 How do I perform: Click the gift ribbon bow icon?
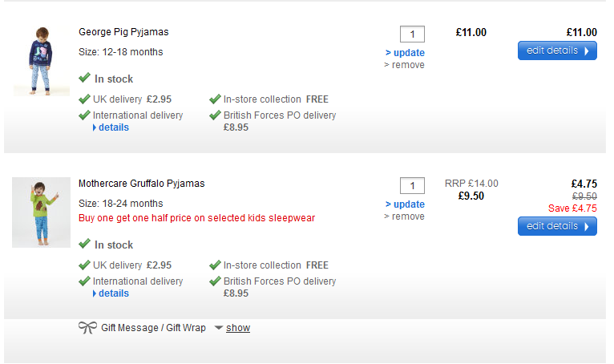tap(87, 328)
